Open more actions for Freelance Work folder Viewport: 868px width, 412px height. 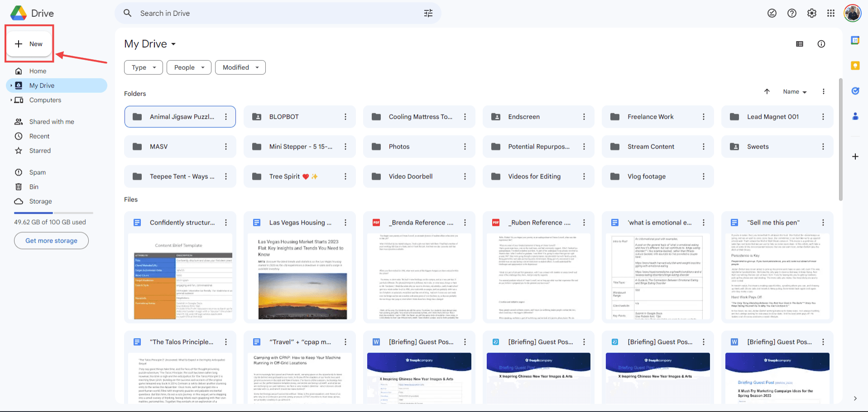704,117
